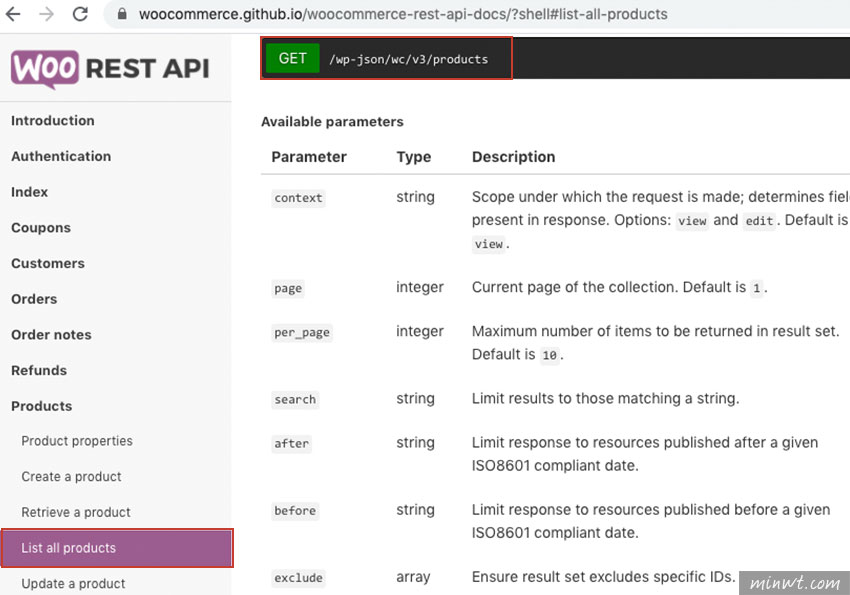
Task: Open Product properties link
Action: pyautogui.click(x=77, y=441)
